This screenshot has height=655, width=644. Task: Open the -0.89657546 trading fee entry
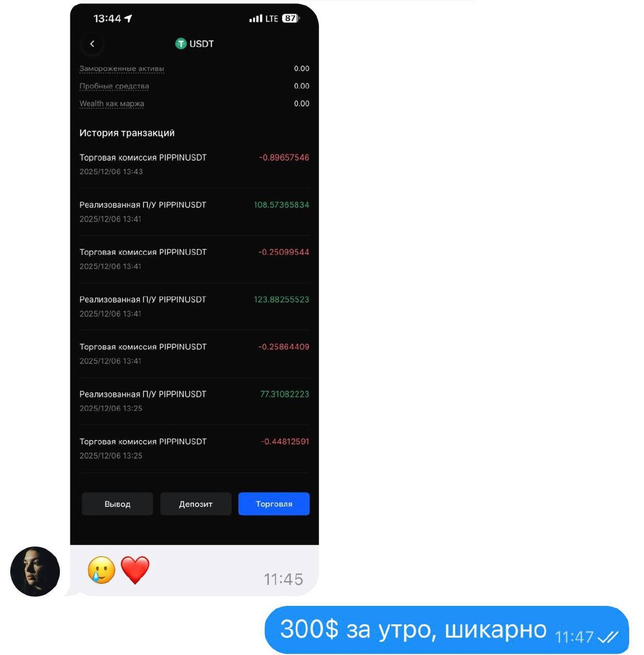click(x=194, y=164)
